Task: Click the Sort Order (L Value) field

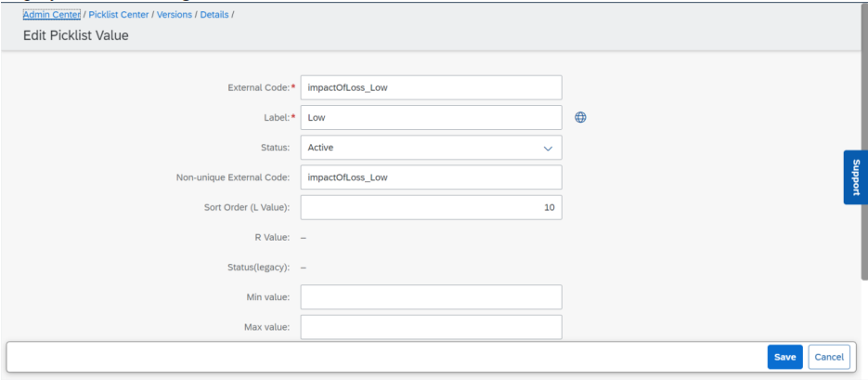Action: [432, 207]
